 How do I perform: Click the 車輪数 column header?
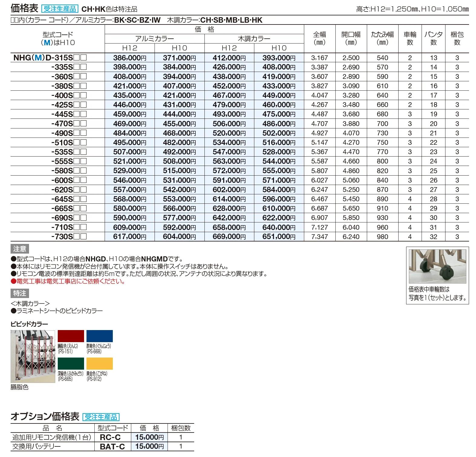pos(410,39)
